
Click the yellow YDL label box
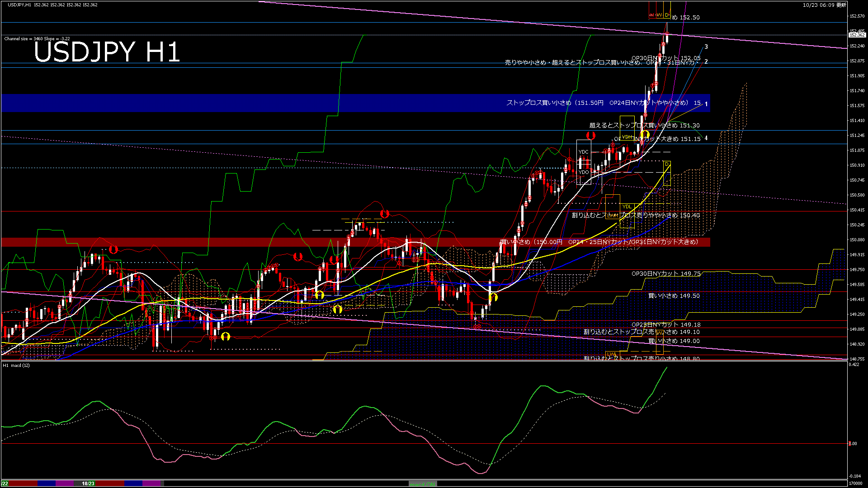[x=627, y=206]
